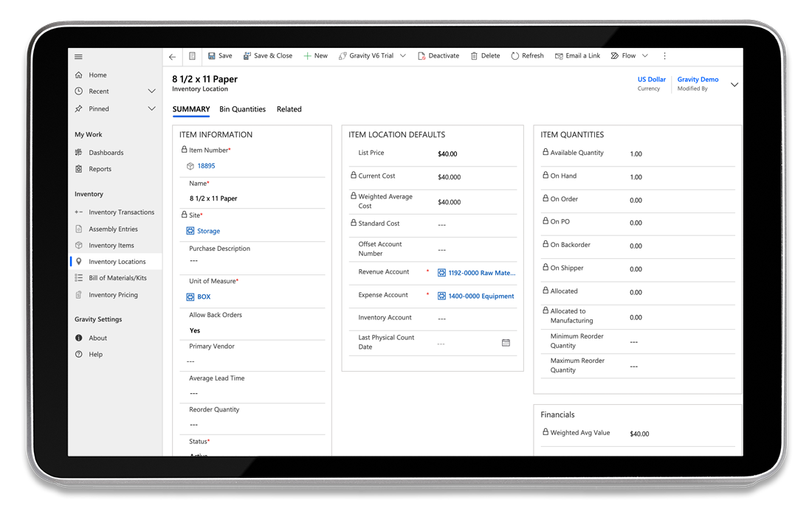Open Inventory Items

(x=111, y=246)
